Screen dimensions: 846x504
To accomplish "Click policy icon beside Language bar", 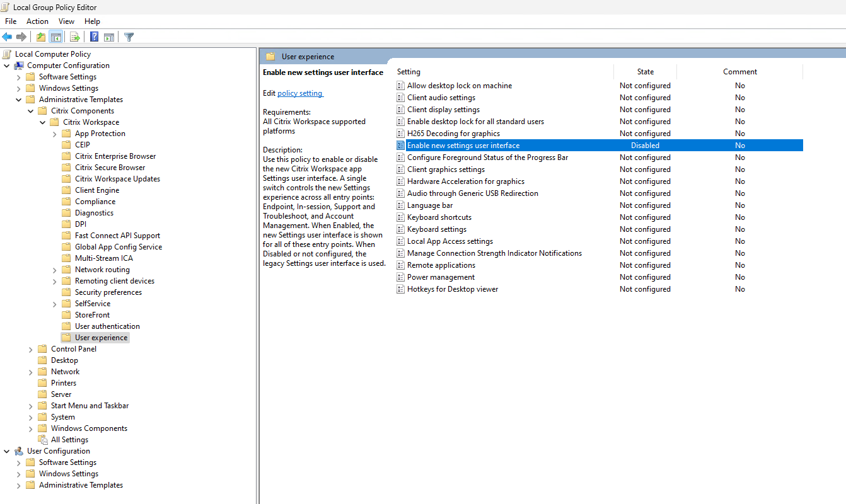I will pos(400,205).
